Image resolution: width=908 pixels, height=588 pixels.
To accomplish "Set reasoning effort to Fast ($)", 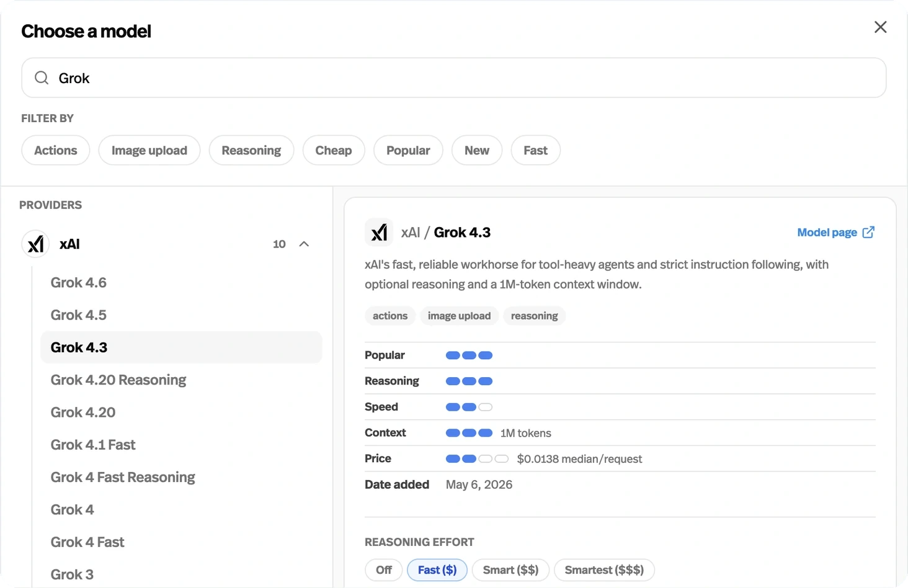I will (437, 570).
